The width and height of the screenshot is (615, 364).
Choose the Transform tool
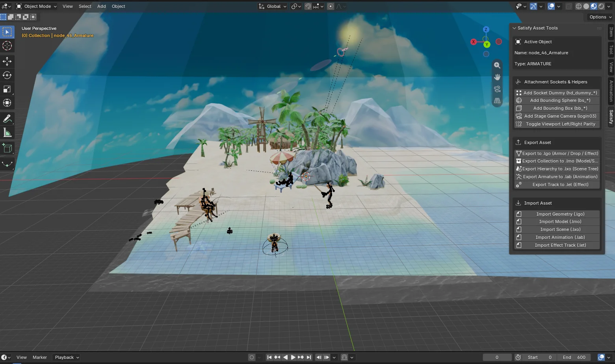click(7, 103)
